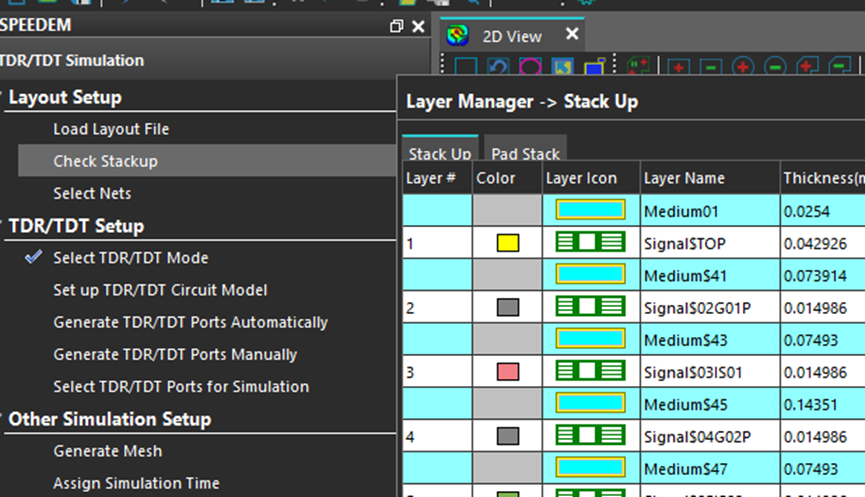Select the Medium$43 layer name cell
This screenshot has height=497, width=865.
pyautogui.click(x=710, y=339)
